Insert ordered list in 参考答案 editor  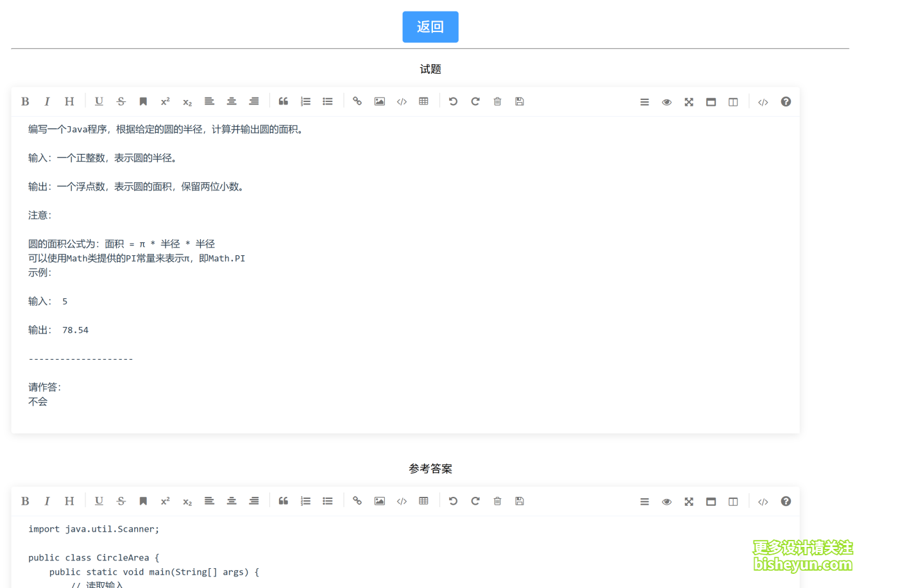[x=305, y=501]
